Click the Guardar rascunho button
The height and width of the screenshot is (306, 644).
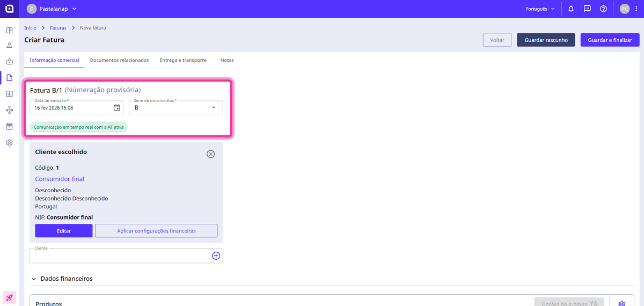pos(546,40)
